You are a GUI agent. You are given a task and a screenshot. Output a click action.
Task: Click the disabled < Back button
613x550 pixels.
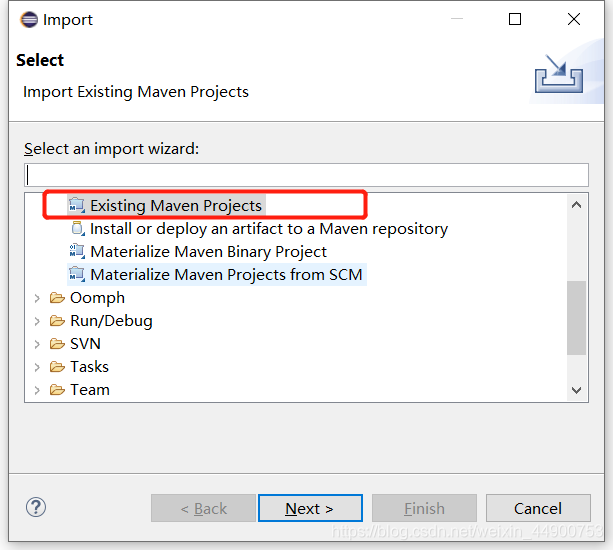(203, 508)
